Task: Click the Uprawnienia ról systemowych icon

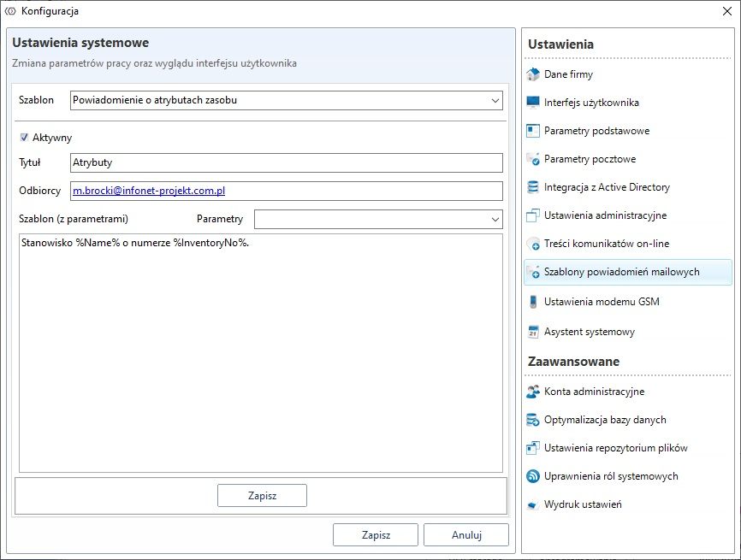Action: 533,476
